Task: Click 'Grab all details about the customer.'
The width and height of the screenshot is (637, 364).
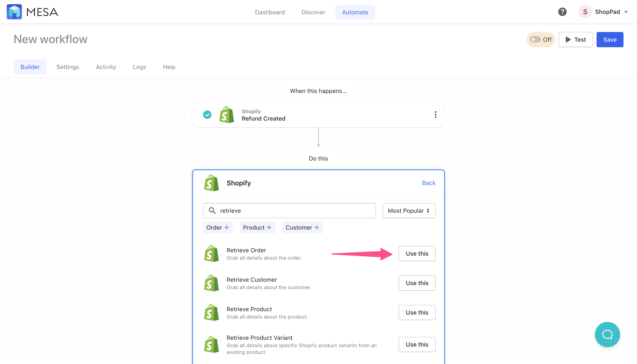Action: (x=269, y=287)
